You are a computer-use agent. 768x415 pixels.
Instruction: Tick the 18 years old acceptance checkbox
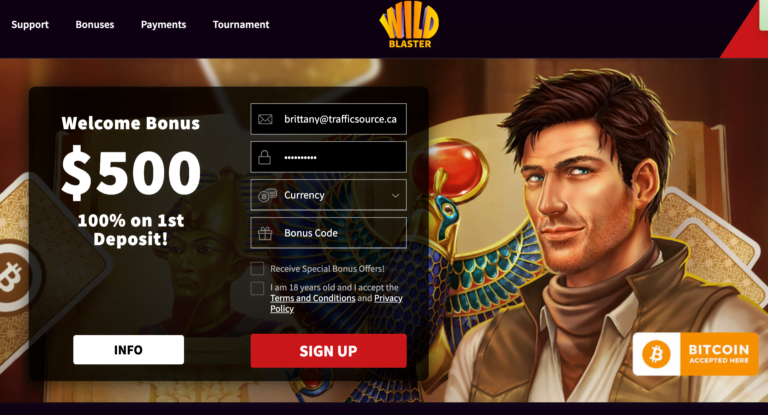click(x=257, y=288)
